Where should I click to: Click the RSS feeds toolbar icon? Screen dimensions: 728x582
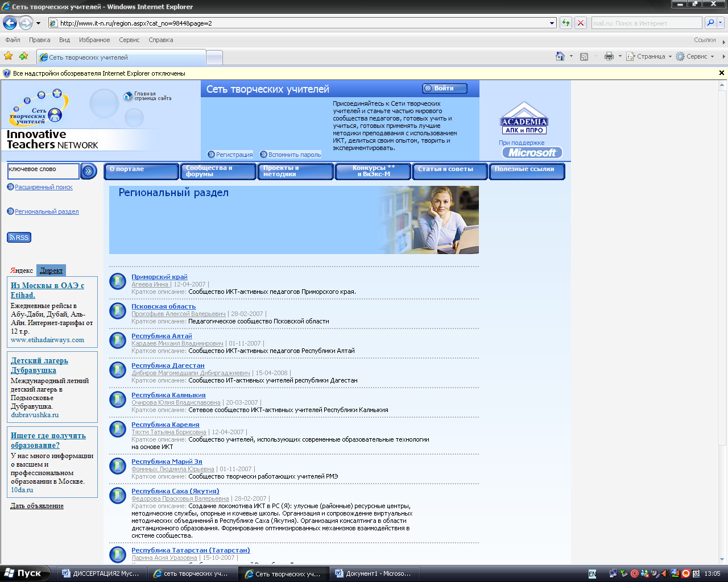tap(584, 56)
